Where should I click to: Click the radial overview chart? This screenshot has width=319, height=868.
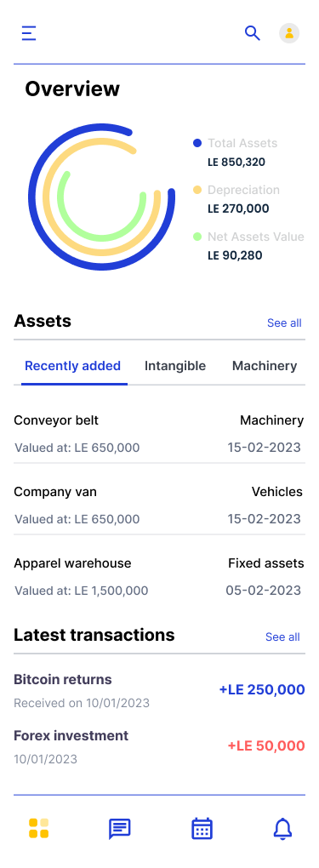(101, 197)
